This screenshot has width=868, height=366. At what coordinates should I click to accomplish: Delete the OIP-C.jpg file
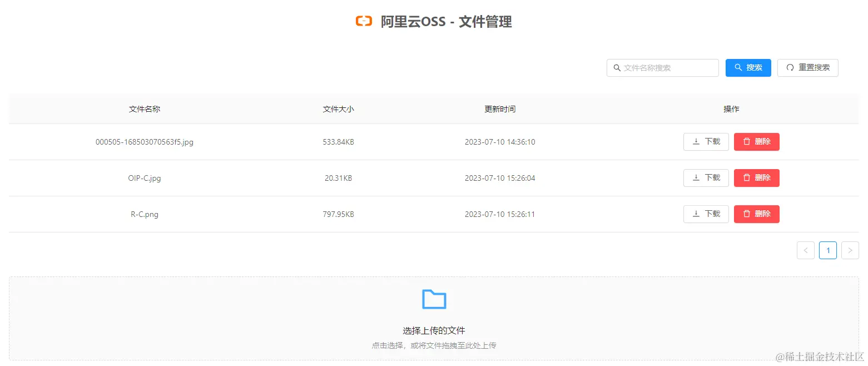pyautogui.click(x=756, y=178)
